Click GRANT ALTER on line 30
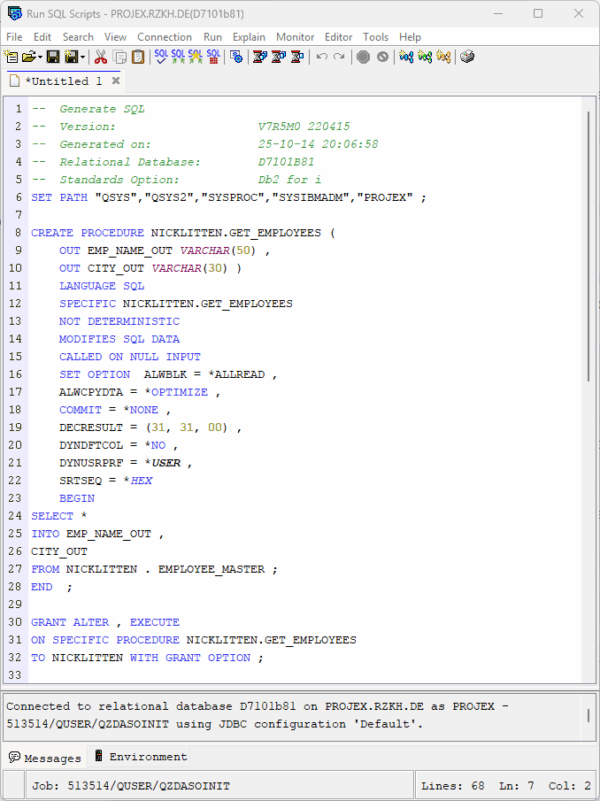This screenshot has height=801, width=600. pyautogui.click(x=70, y=623)
